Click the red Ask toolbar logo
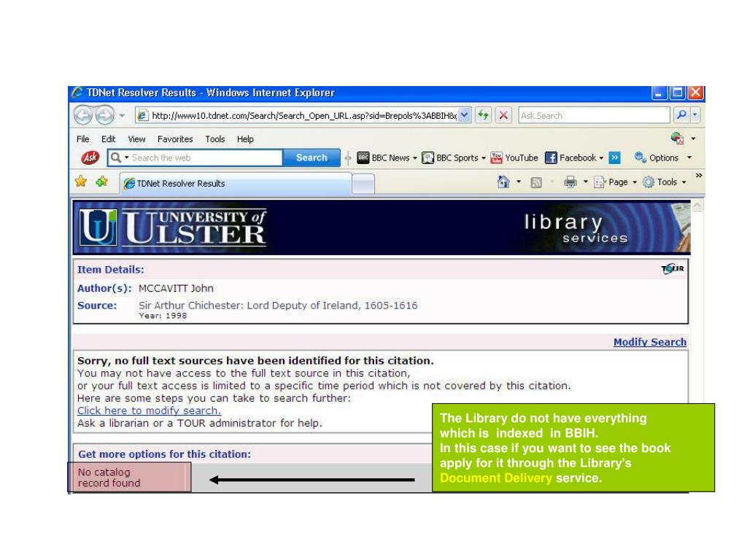Screen dimensions: 747x560 pos(90,157)
